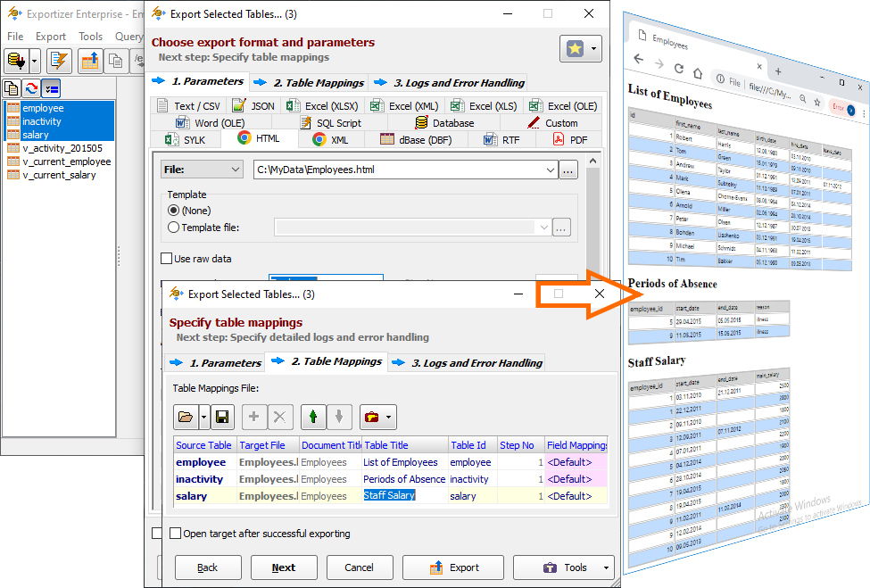Image resolution: width=870 pixels, height=588 pixels.
Task: Choose XML export format tab
Action: (331, 140)
